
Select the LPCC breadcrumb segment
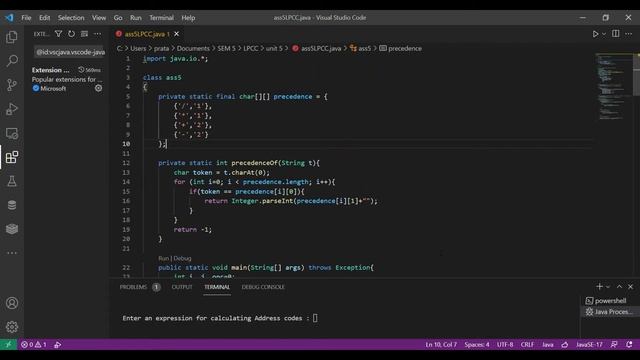(x=251, y=48)
